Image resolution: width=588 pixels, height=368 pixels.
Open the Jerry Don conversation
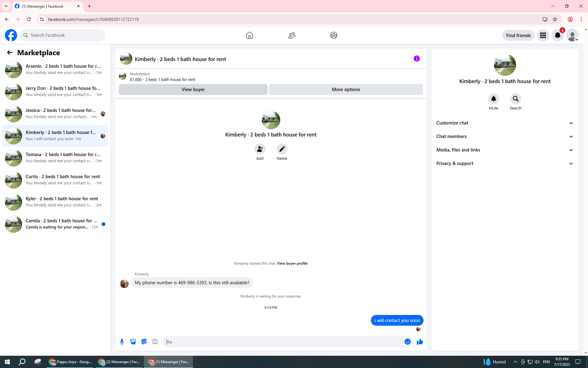(x=55, y=92)
